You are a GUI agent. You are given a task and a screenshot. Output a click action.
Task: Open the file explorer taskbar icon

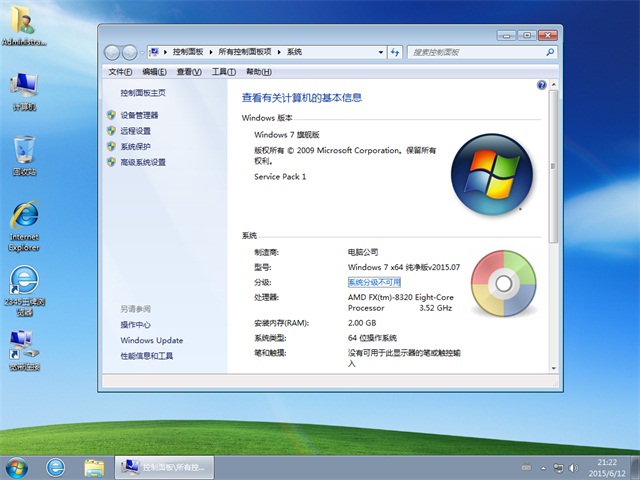(x=94, y=467)
